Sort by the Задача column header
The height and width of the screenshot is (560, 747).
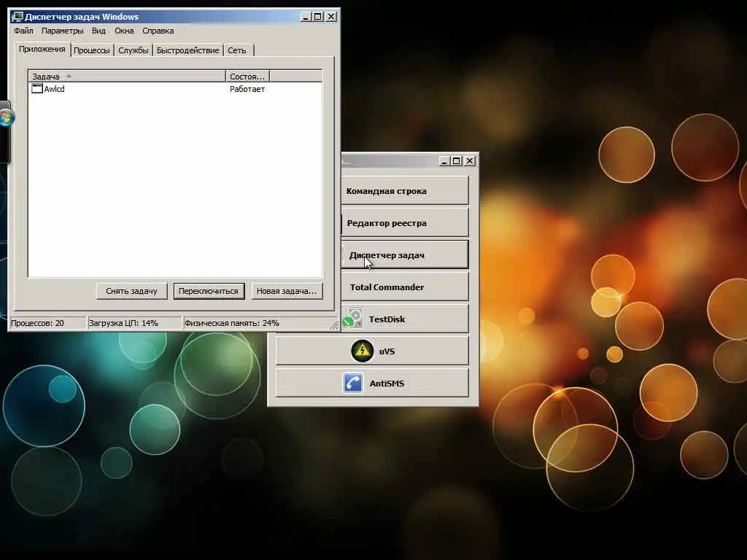pos(127,76)
